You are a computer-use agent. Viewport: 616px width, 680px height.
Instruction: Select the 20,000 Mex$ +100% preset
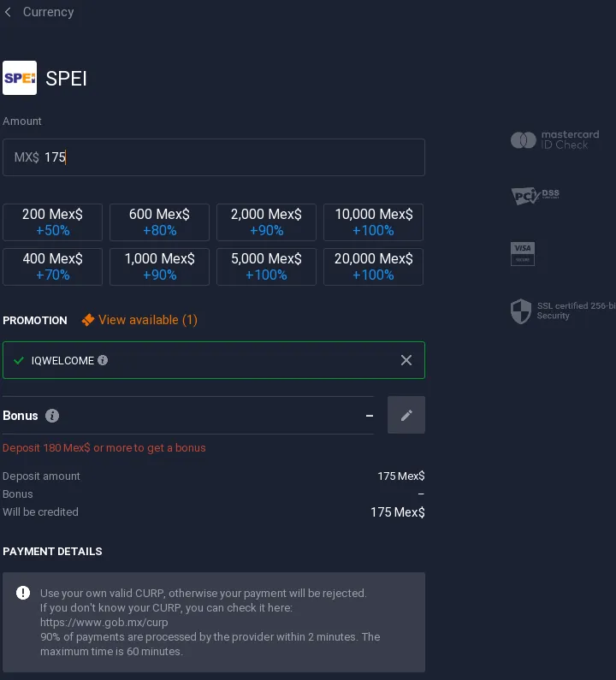coord(374,267)
